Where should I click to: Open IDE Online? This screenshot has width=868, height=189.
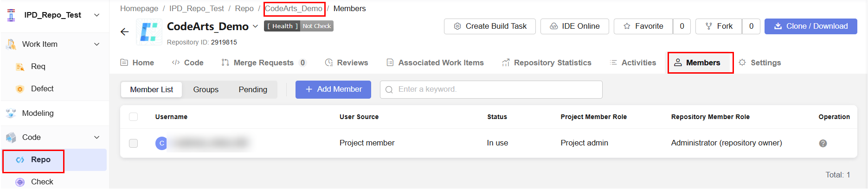pos(574,26)
